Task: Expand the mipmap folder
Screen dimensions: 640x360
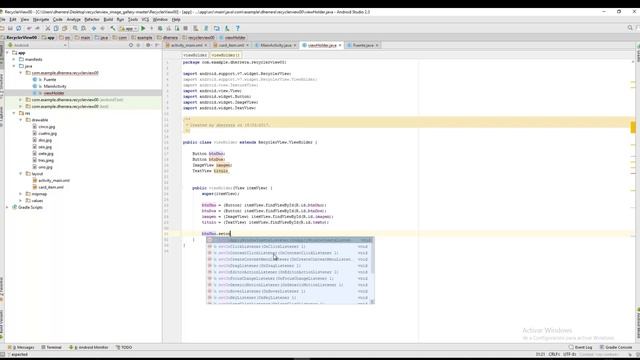Action: pyautogui.click(x=21, y=194)
